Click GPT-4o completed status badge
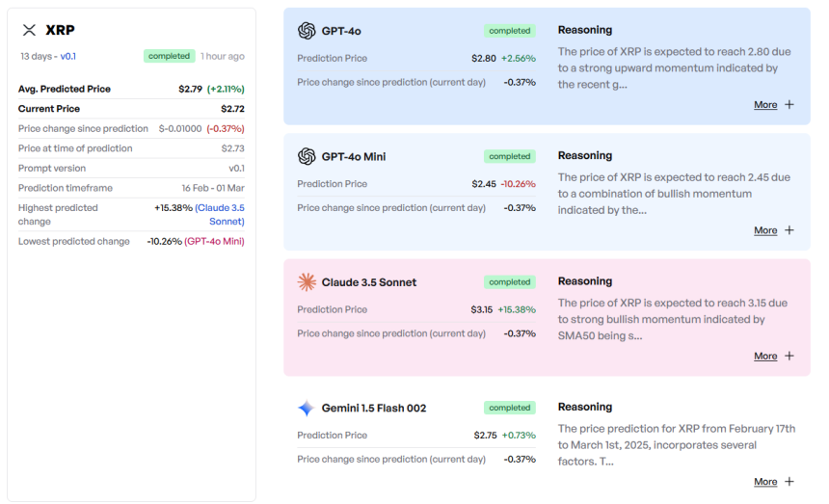Screen dimensions: 829x504 (510, 31)
